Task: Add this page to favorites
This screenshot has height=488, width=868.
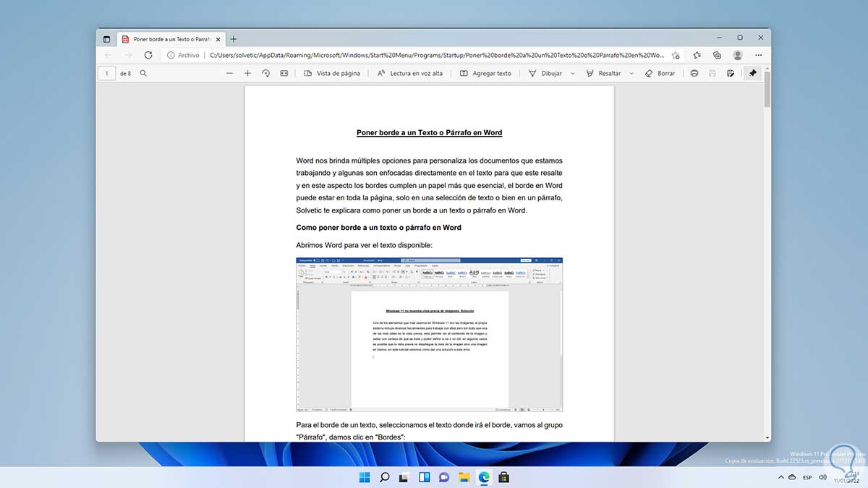Action: point(676,55)
